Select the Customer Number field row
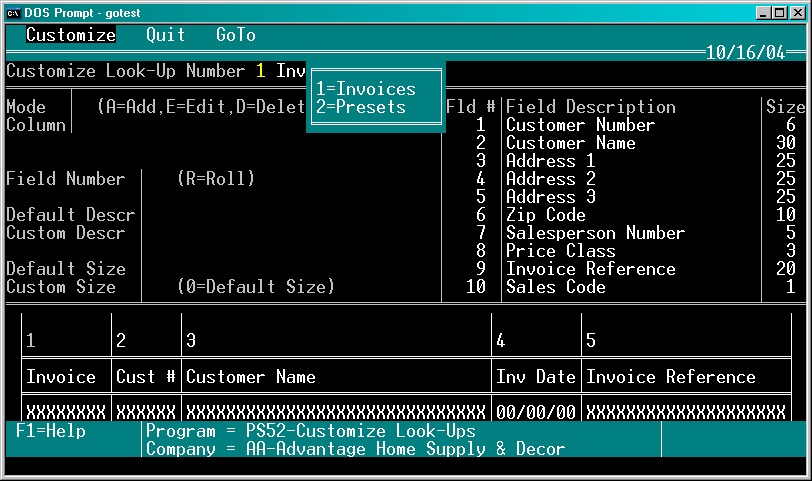 (626, 125)
